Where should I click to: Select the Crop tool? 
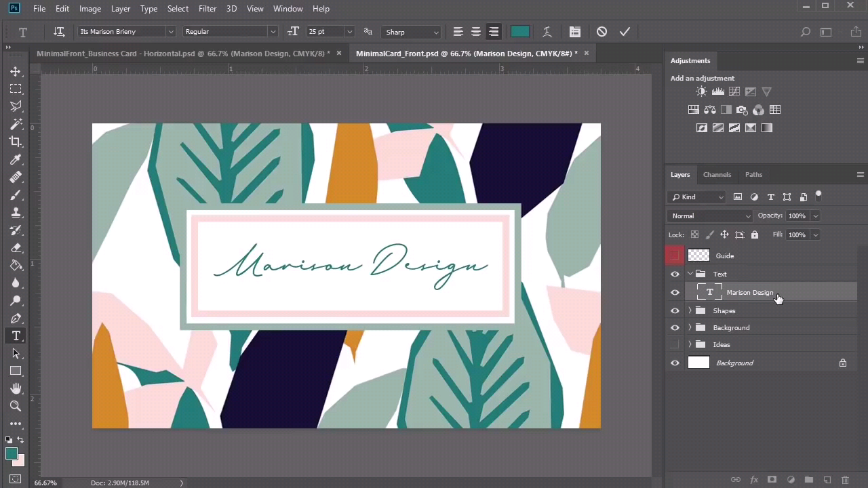tap(16, 142)
